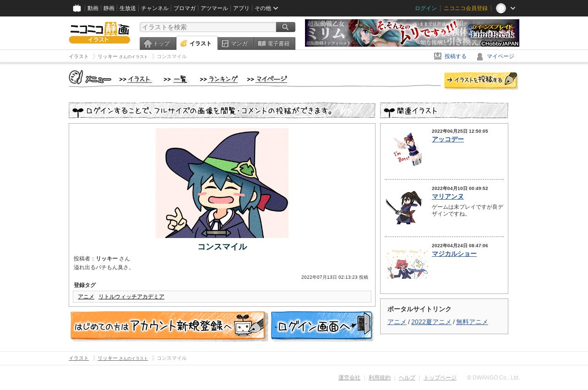Screen dimensions: 588x390
Task: Open 運営会社 footer link
Action: 349,378
